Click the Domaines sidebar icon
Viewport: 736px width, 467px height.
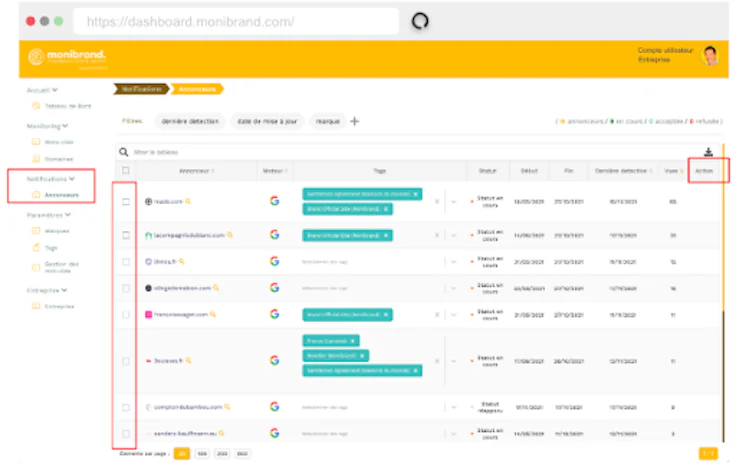click(x=36, y=159)
